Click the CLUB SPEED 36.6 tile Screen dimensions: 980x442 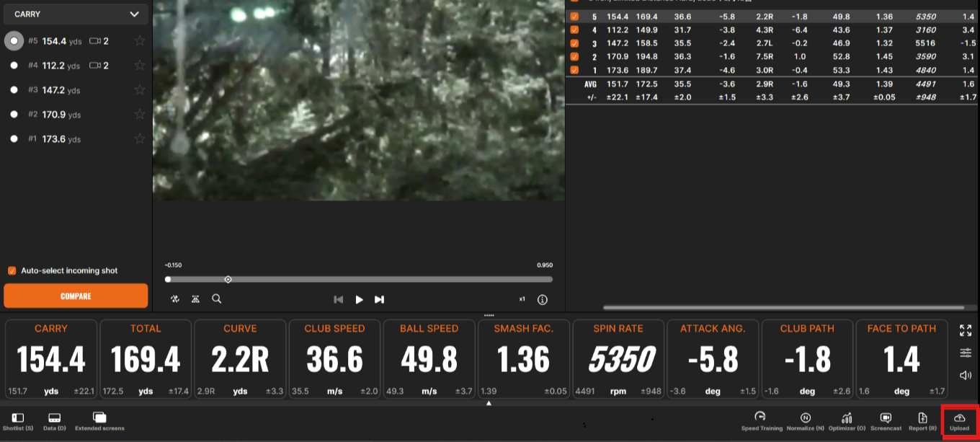click(334, 359)
